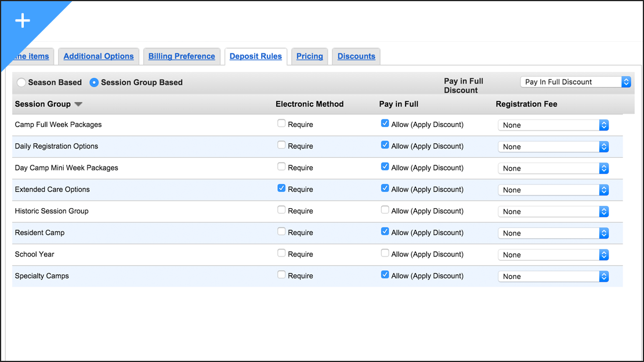Select the Session Group Based radio button

[94, 82]
